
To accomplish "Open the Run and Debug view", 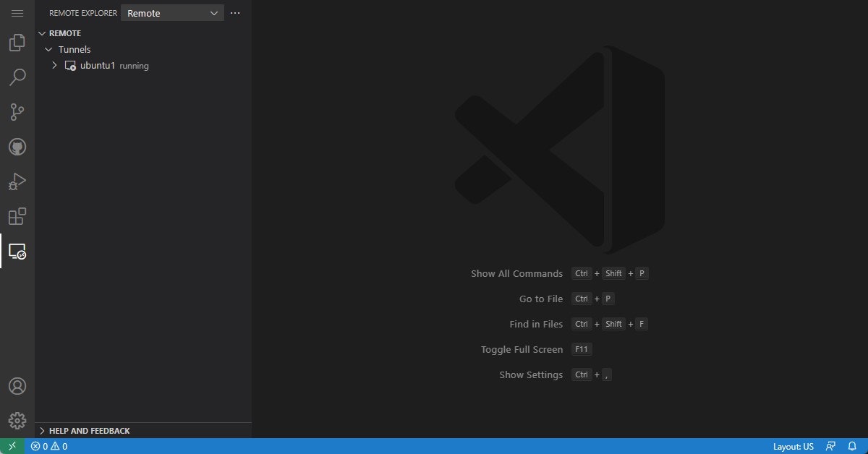I will 17,181.
